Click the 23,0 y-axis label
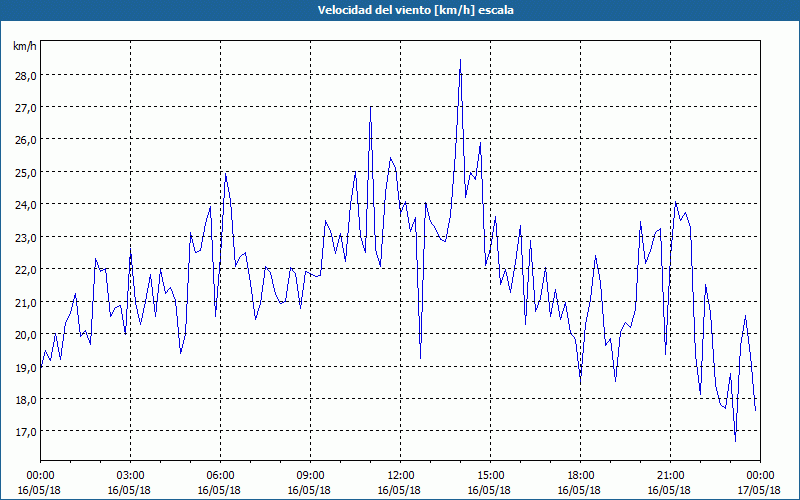The height and width of the screenshot is (500, 800). click(26, 237)
